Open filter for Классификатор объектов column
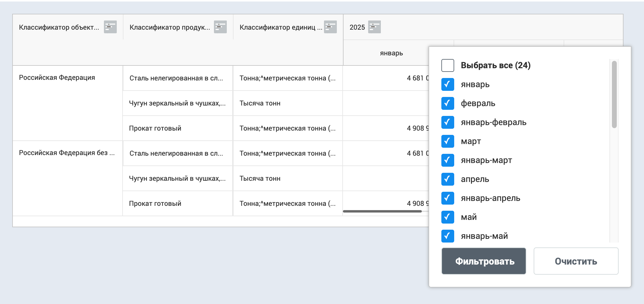The width and height of the screenshot is (644, 304). click(110, 27)
